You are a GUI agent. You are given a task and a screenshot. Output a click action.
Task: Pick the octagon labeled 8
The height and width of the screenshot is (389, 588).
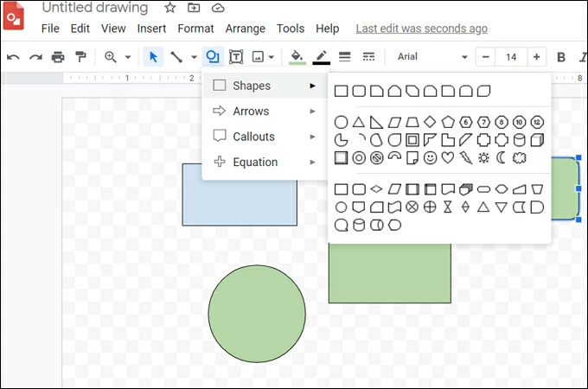[x=502, y=122]
